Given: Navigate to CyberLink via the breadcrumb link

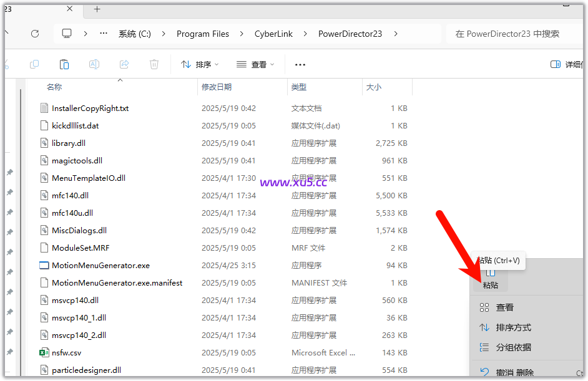Looking at the screenshot, I should pos(273,34).
